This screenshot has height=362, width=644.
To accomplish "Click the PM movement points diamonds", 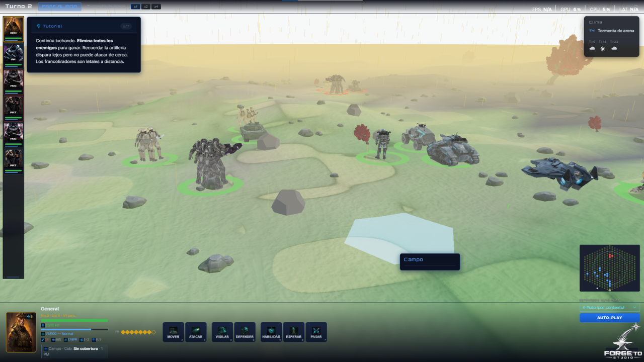I will pyautogui.click(x=138, y=332).
